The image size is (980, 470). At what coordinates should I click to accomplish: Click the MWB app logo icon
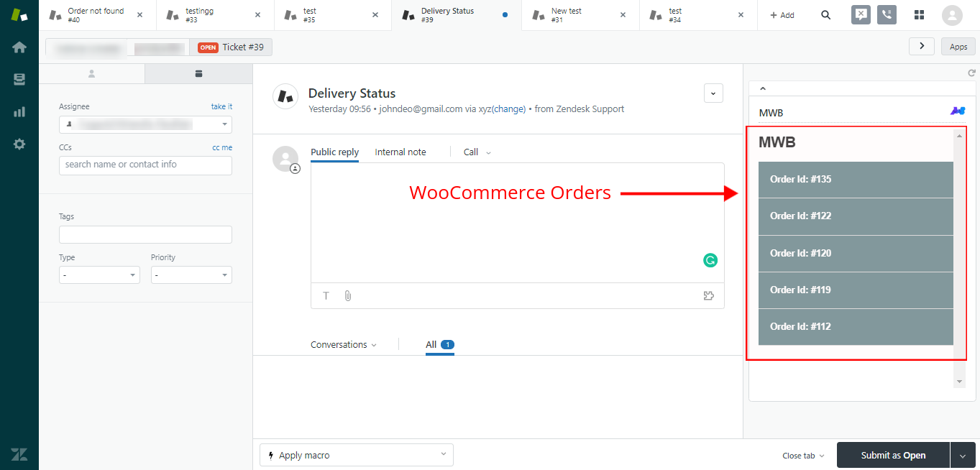958,111
